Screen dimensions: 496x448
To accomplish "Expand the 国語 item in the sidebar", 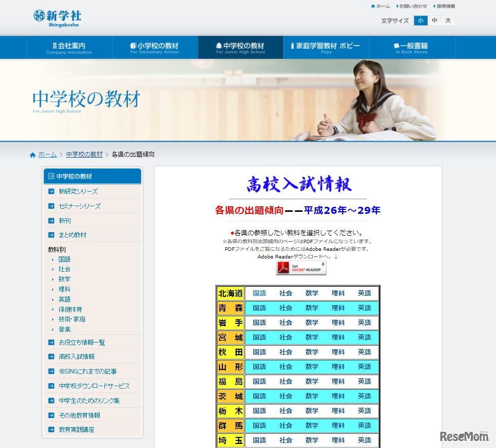I will pyautogui.click(x=64, y=259).
